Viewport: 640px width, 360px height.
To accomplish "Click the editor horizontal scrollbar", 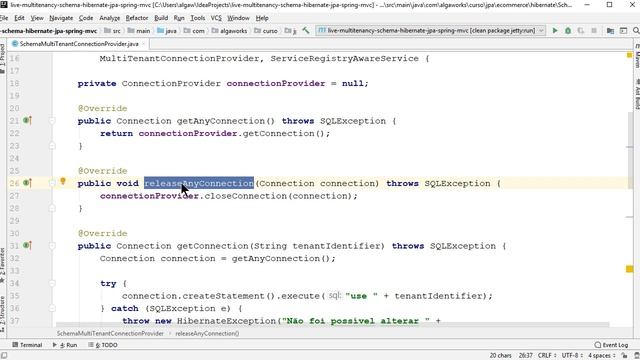I will [x=333, y=324].
